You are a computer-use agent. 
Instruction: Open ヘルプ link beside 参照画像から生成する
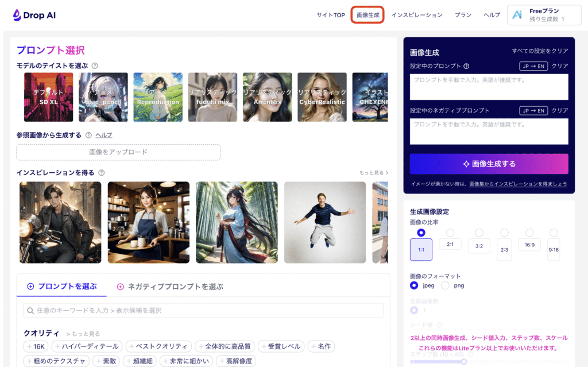pyautogui.click(x=104, y=135)
